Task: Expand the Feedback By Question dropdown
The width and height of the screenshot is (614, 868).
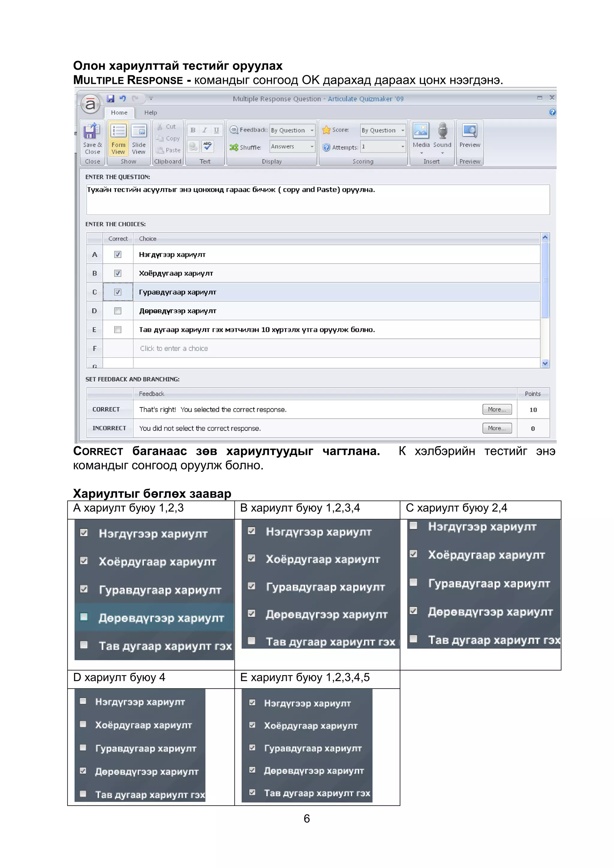Action: click(312, 130)
